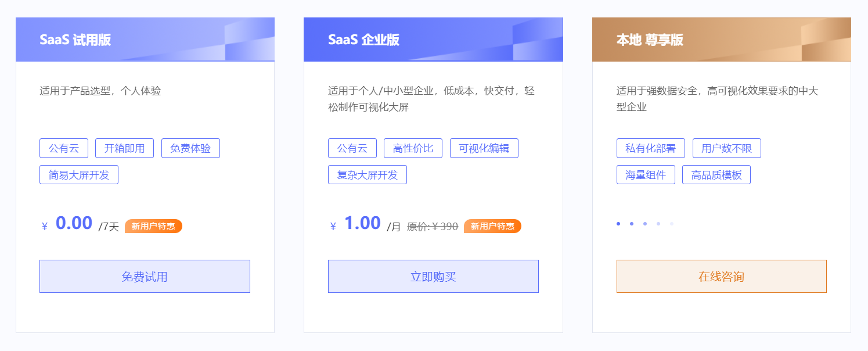868x351 pixels.
Task: Click the SaaS 企业版 card header
Action: click(433, 40)
